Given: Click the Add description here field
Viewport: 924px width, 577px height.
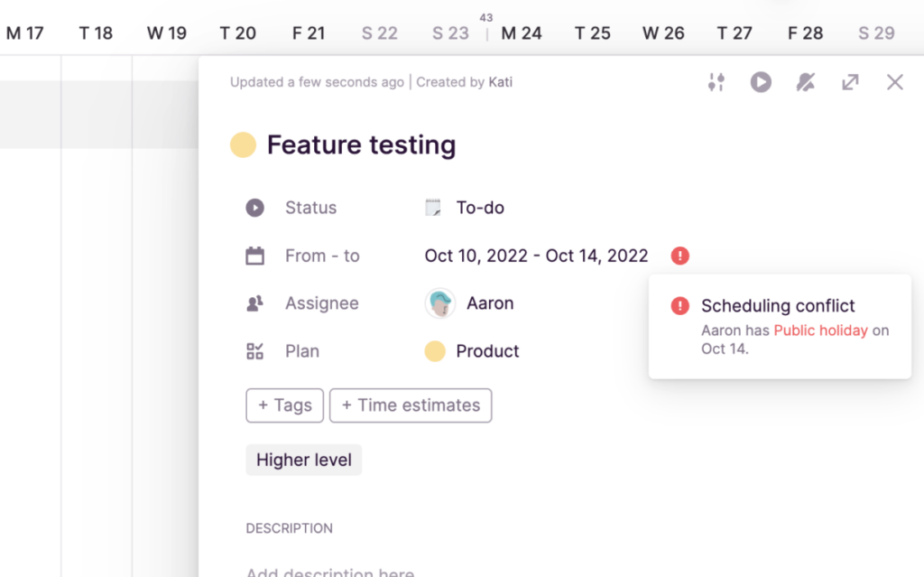Looking at the screenshot, I should pos(329,571).
